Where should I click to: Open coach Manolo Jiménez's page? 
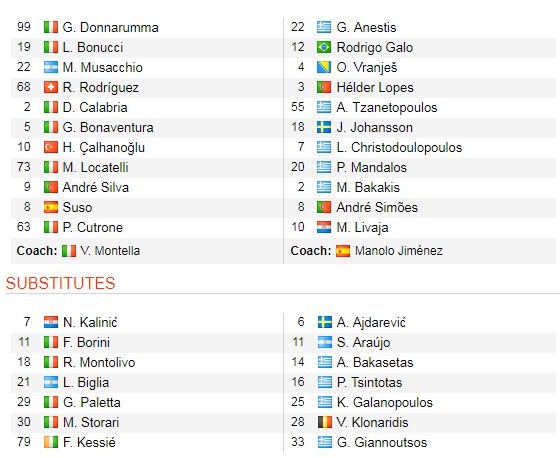(399, 251)
